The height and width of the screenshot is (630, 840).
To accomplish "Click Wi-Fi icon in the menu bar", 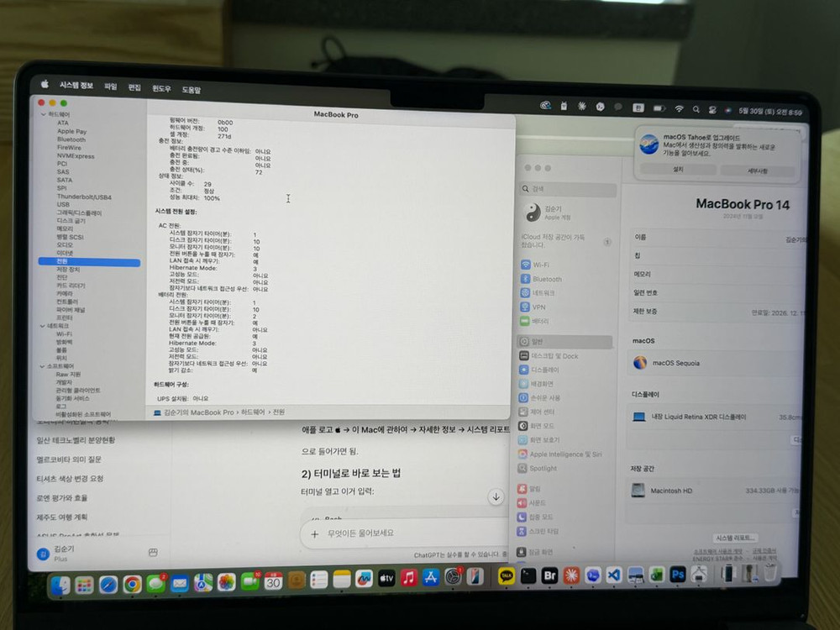I will click(679, 108).
